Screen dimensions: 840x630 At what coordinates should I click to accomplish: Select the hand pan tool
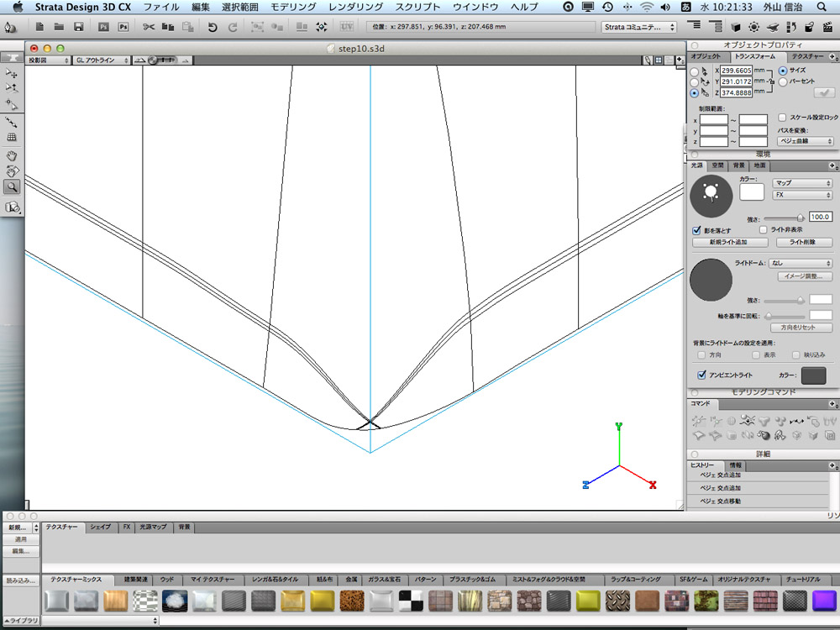coord(12,155)
